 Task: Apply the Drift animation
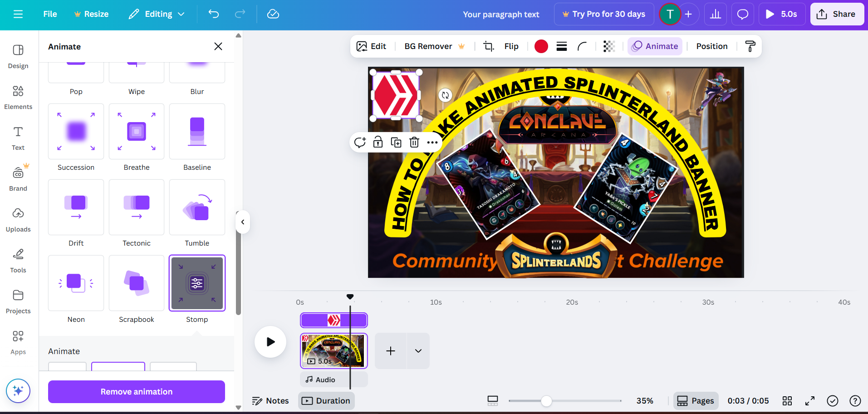pyautogui.click(x=76, y=207)
